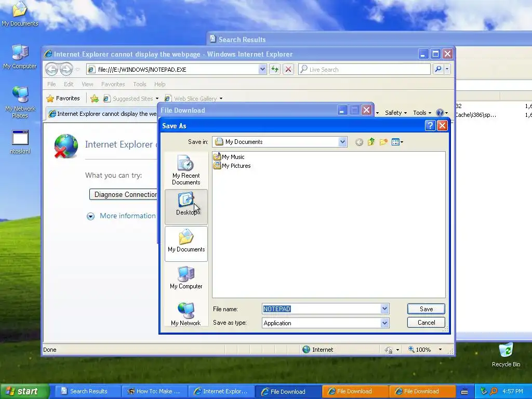Open the View menu in Internet Explorer
The image size is (532, 399).
(x=87, y=84)
